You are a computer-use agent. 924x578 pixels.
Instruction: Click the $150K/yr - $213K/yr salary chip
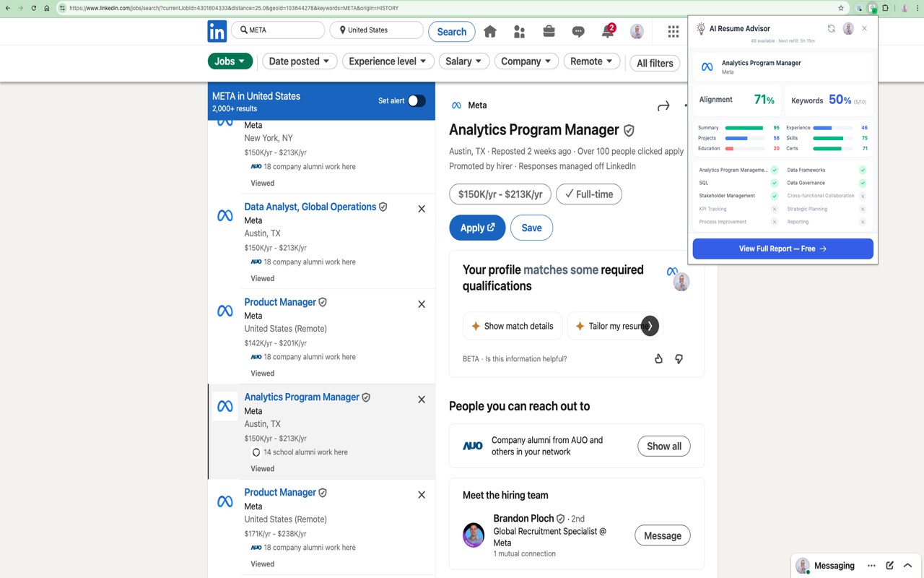[500, 194]
